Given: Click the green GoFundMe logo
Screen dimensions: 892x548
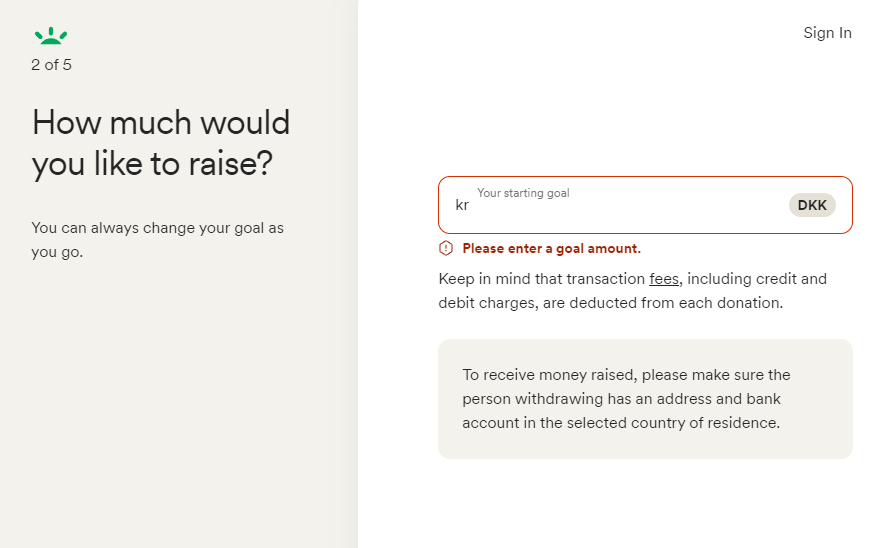Looking at the screenshot, I should 51,37.
